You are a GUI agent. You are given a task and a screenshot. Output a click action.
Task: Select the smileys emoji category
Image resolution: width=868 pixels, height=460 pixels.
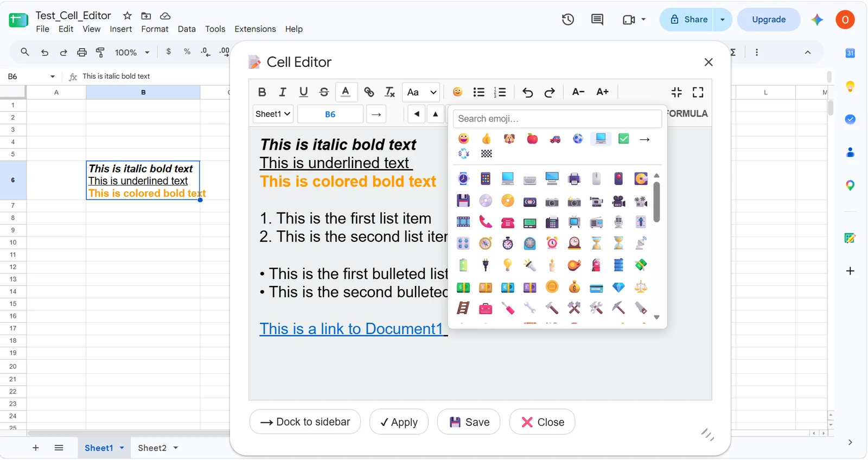(x=463, y=139)
